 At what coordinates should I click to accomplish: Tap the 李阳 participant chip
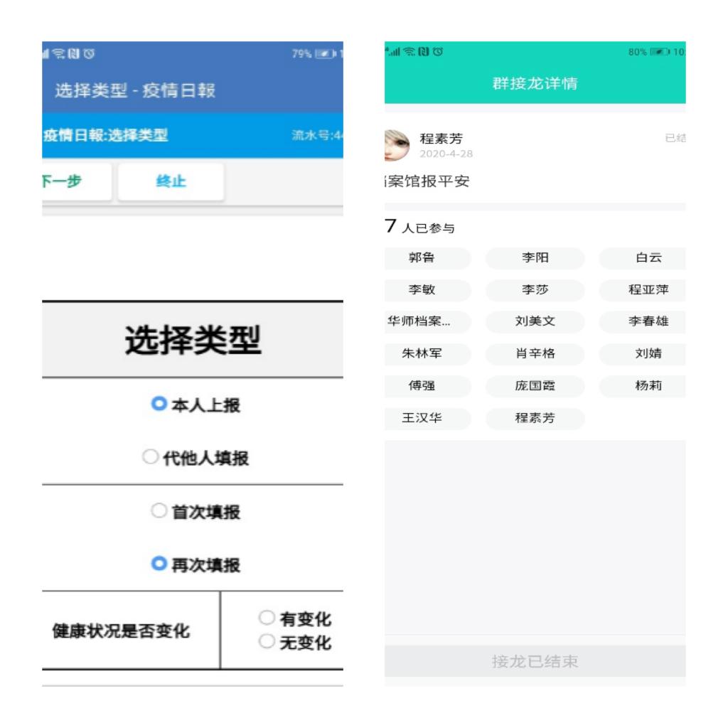[535, 258]
